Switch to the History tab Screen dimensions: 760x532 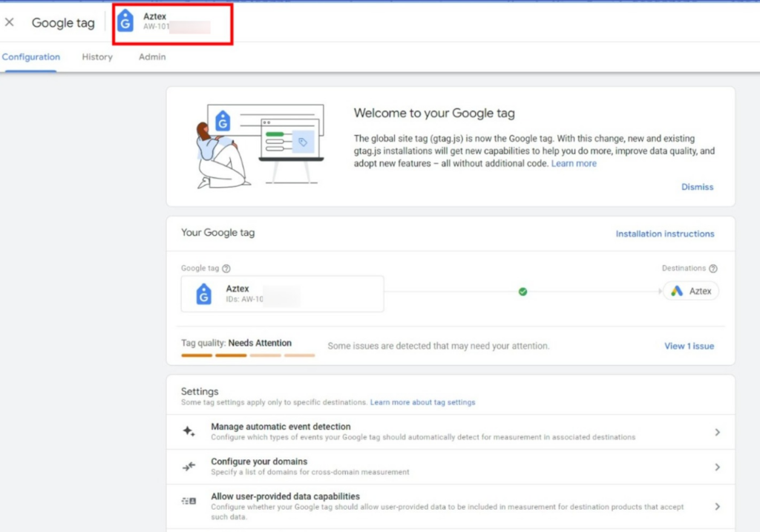pos(96,56)
